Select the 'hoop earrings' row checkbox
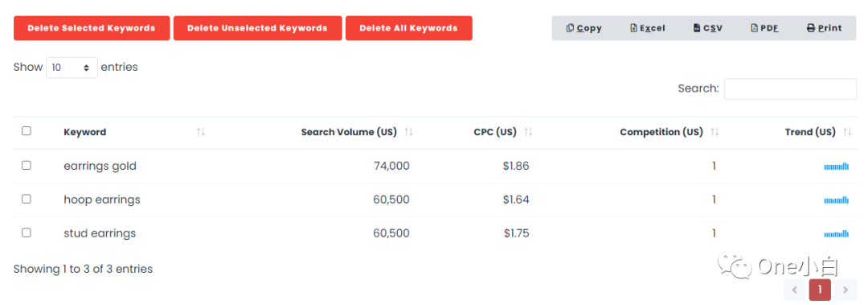 [26, 199]
